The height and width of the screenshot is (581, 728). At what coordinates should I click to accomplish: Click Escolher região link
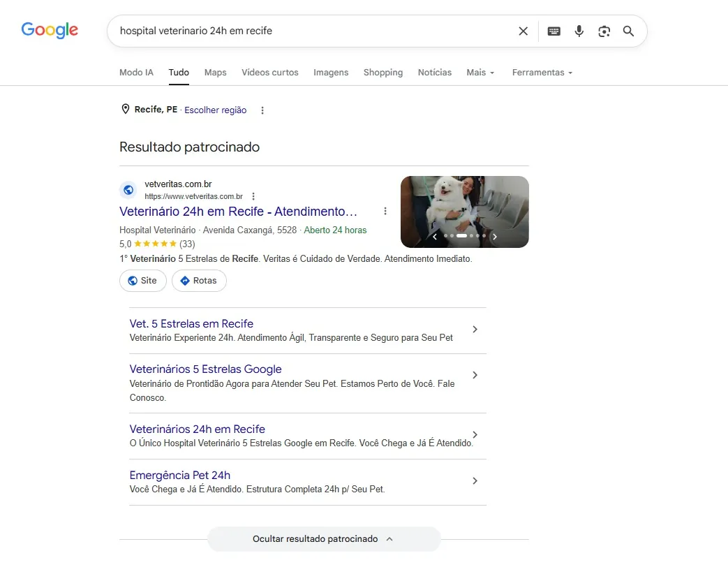[216, 110]
